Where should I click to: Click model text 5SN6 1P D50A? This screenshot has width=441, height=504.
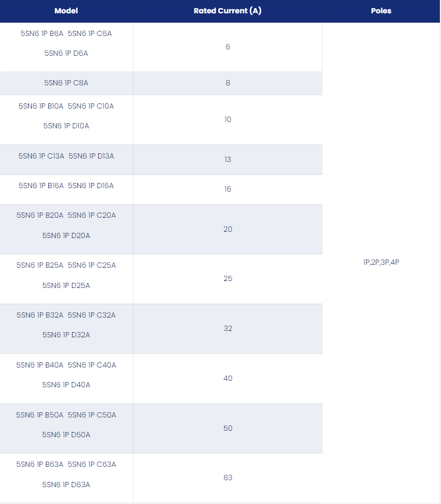tap(66, 434)
